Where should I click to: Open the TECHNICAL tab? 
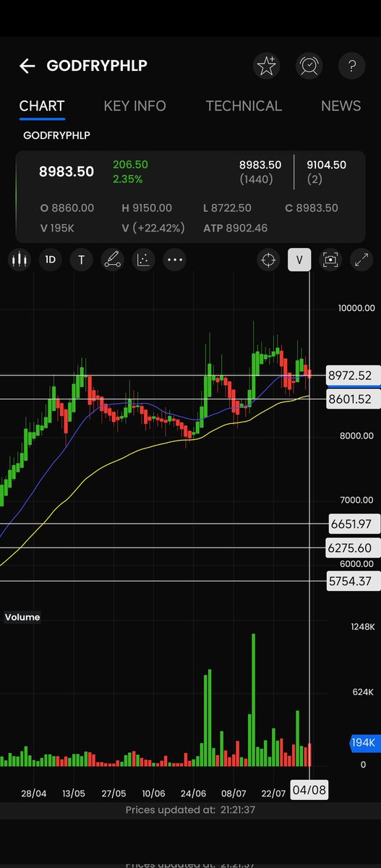pyautogui.click(x=244, y=106)
